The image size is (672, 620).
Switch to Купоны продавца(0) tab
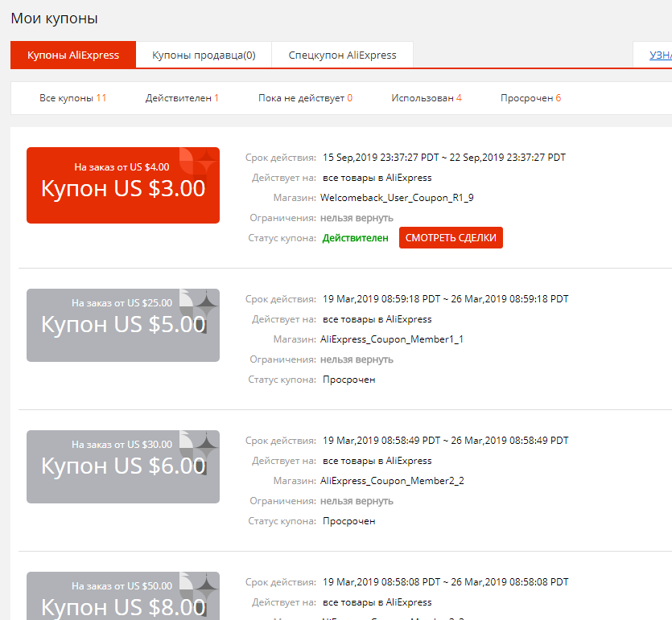click(204, 55)
